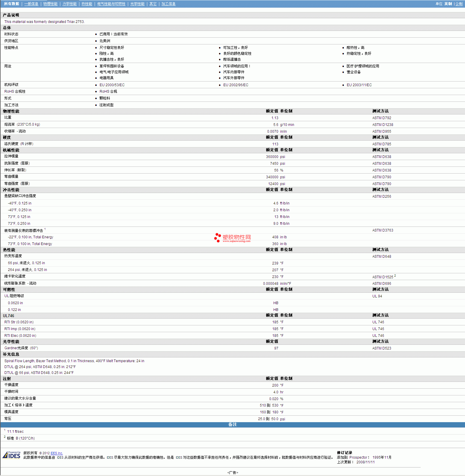Switch units to 公制 (metric)

click(459, 4)
